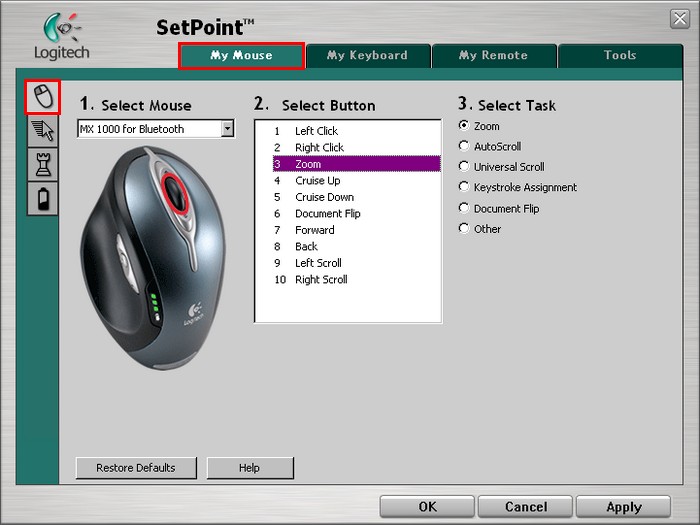Select button 4 Cruise Up
The height and width of the screenshot is (525, 700).
[x=356, y=180]
